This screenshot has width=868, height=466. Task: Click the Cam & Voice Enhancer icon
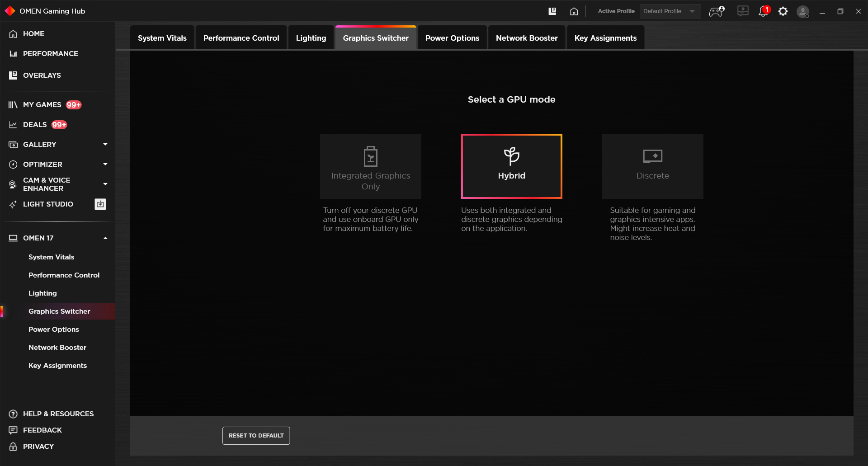(x=13, y=184)
